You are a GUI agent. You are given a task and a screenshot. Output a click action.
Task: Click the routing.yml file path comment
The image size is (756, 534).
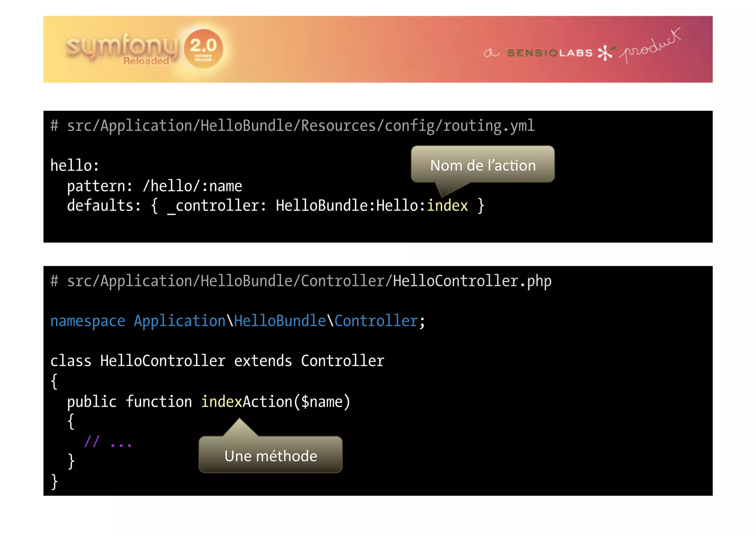pyautogui.click(x=292, y=126)
